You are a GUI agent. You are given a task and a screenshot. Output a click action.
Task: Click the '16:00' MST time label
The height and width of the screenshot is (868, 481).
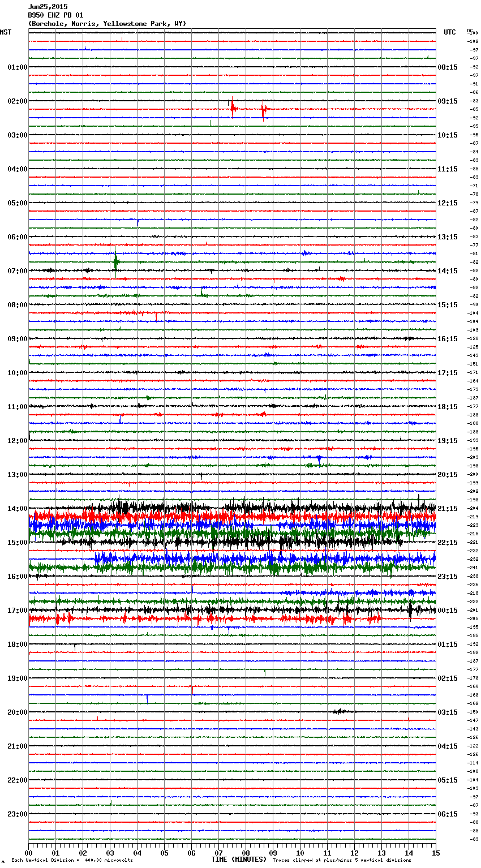click(18, 577)
